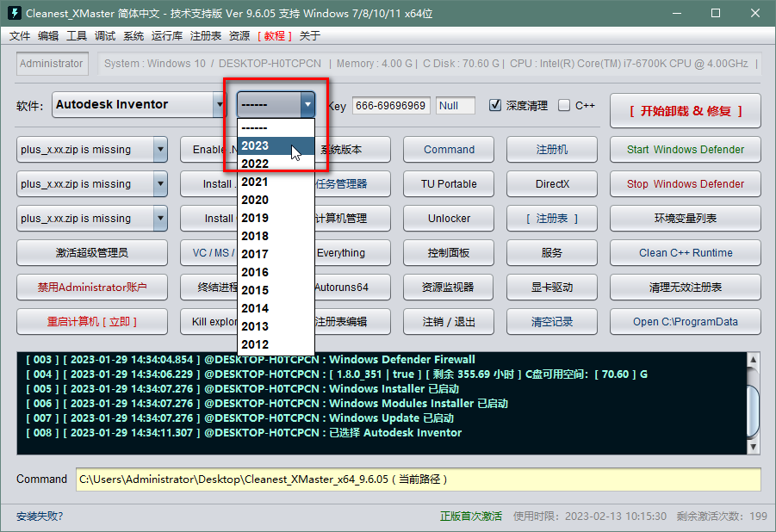
Task: Click Open C:\ProgramData button
Action: point(685,322)
